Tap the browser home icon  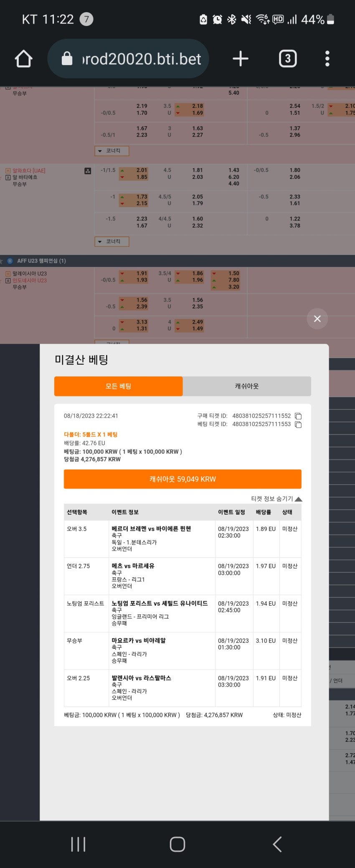(x=24, y=58)
